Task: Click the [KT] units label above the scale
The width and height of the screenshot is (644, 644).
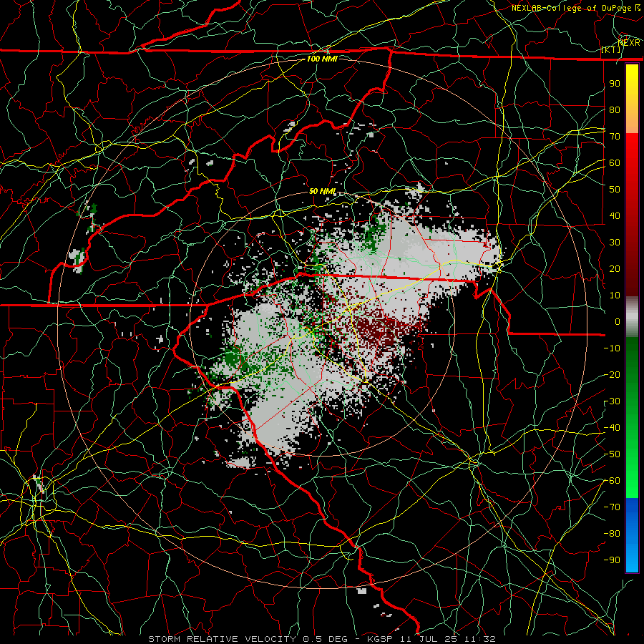Action: click(x=611, y=49)
